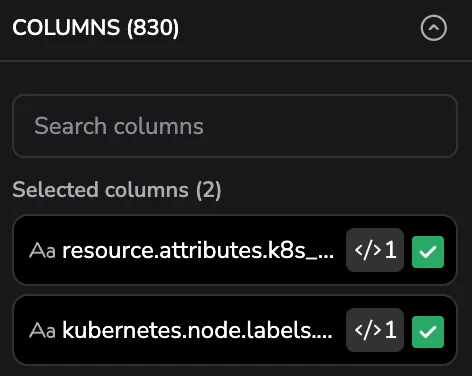Image resolution: width=472 pixels, height=376 pixels.
Task: Collapse the COLUMNS panel with the chevron icon
Action: click(x=434, y=28)
